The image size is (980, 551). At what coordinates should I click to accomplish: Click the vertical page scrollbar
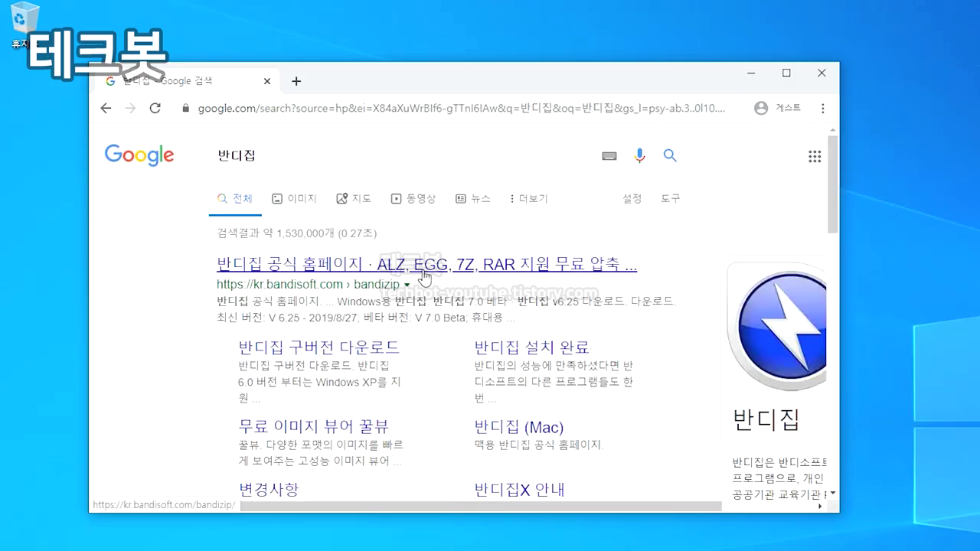833,184
